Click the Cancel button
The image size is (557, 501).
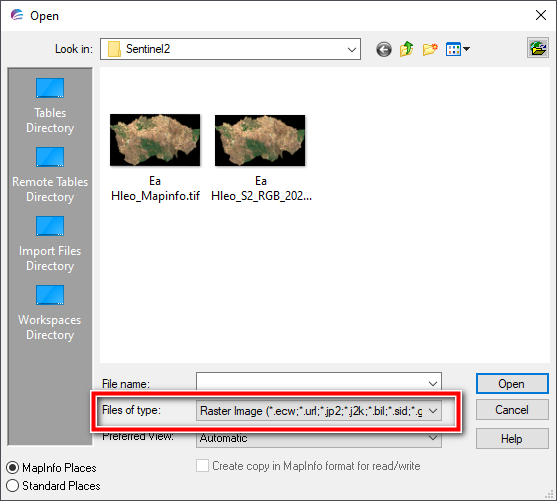(x=512, y=410)
